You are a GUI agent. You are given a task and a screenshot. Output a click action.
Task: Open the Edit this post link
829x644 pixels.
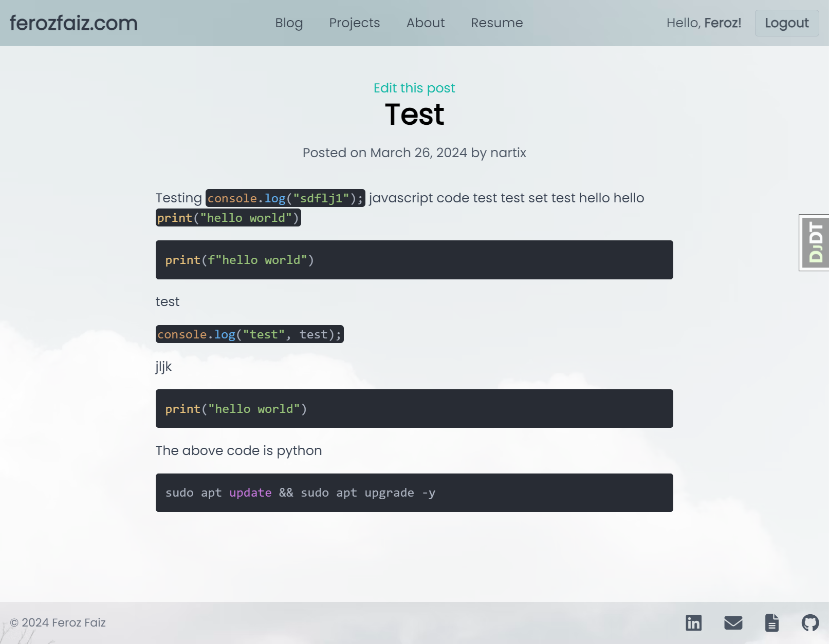point(414,88)
